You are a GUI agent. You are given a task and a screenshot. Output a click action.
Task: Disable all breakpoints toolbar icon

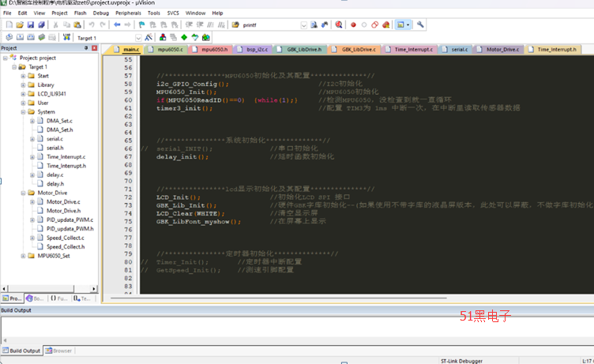click(x=374, y=25)
